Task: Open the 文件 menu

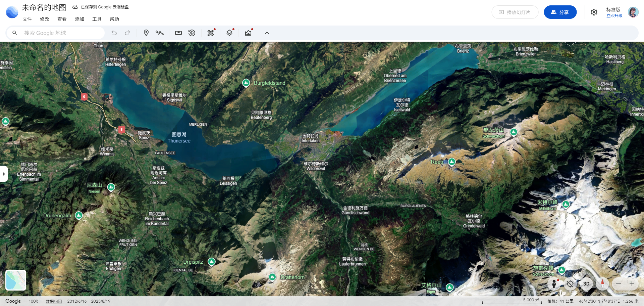Action: (x=27, y=19)
